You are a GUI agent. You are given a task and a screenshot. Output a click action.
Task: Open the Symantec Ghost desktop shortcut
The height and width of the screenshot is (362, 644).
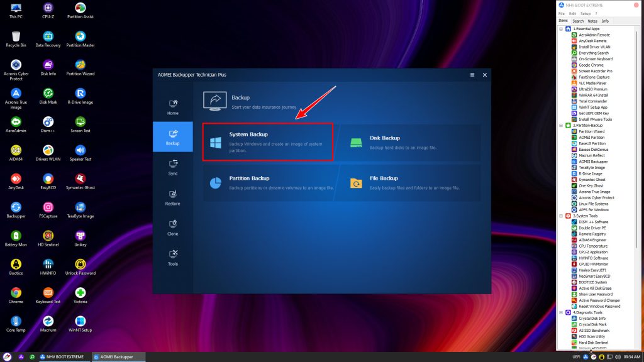(80, 182)
